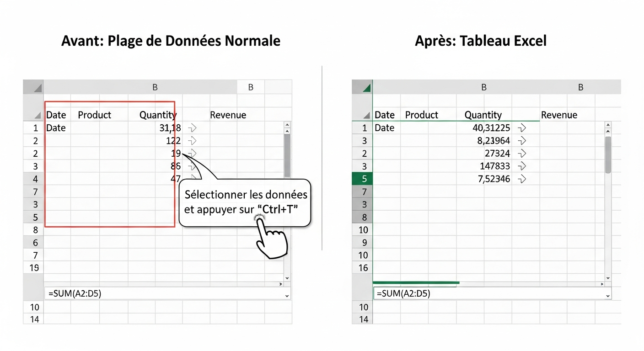Click the vertical scrollbar down arrow in Après sheet
Screen dimensions: 644x351
pyautogui.click(x=608, y=277)
